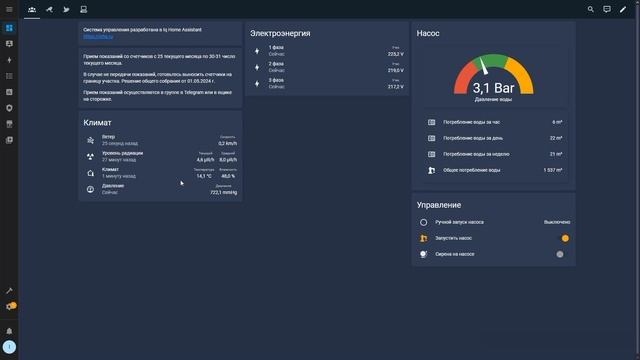640x360 pixels.
Task: Click total water consumption pump icon
Action: [431, 170]
